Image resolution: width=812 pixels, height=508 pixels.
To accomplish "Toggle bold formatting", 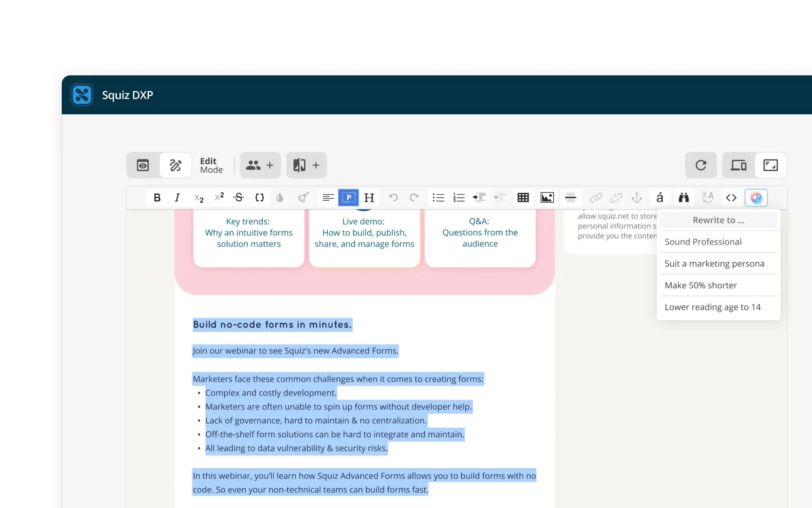I will coord(157,198).
